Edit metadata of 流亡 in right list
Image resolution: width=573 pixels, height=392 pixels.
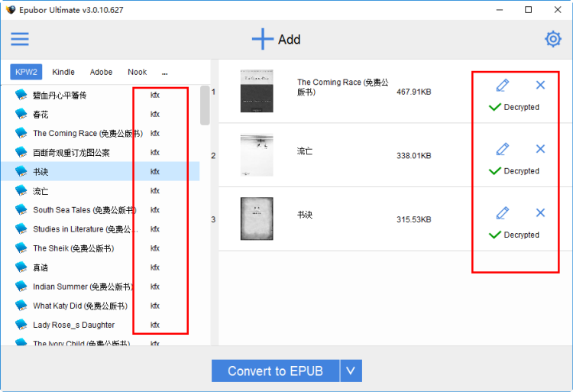point(503,149)
